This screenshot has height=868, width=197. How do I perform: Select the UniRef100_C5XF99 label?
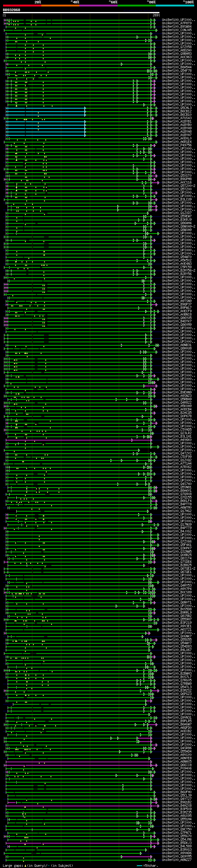(177, 457)
